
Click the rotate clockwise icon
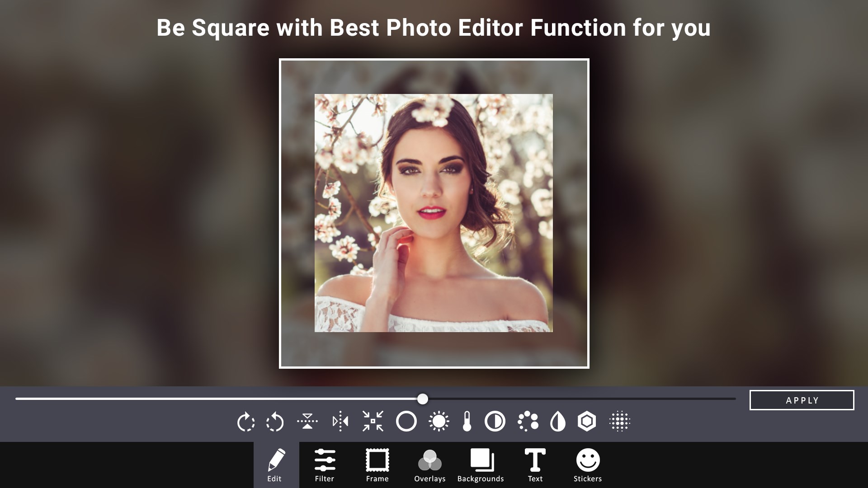click(x=245, y=422)
